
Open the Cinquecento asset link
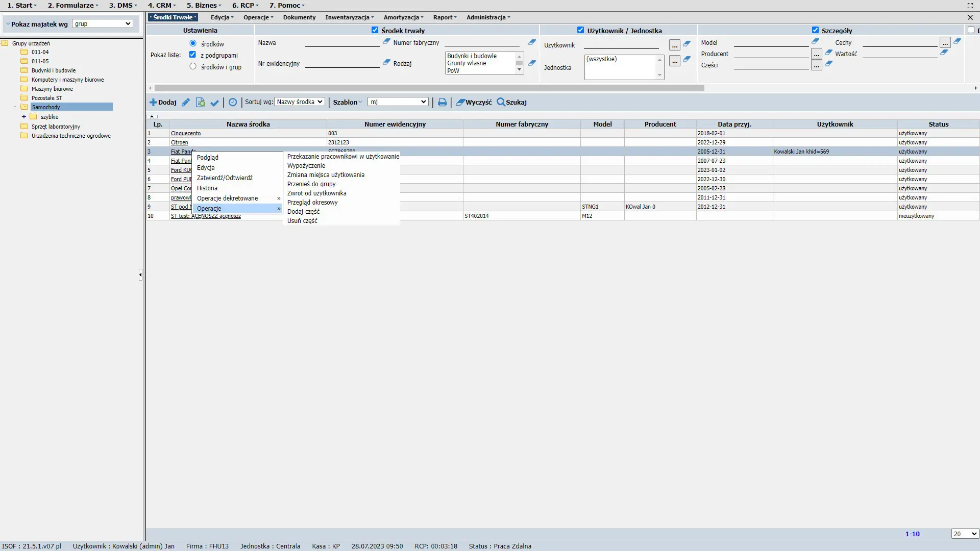pyautogui.click(x=186, y=134)
